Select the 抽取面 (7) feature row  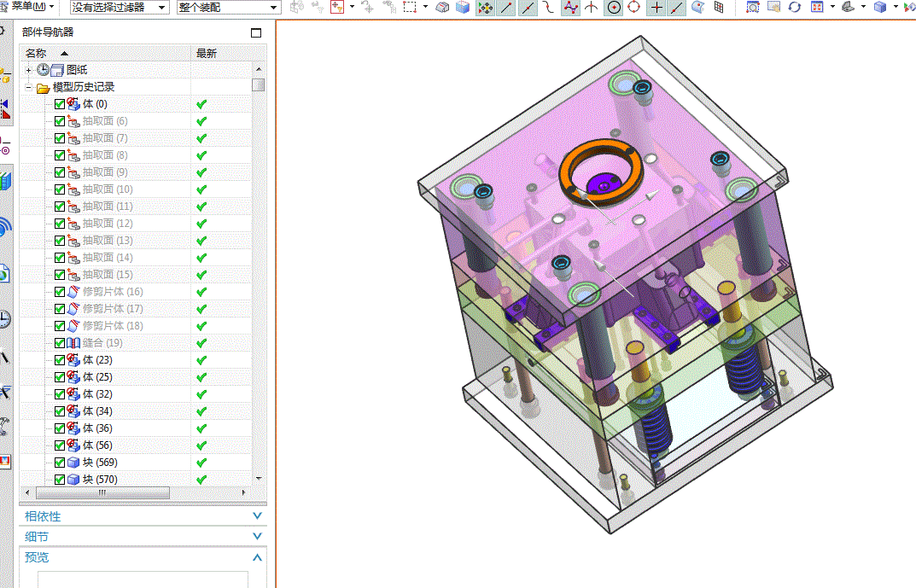(x=136, y=138)
